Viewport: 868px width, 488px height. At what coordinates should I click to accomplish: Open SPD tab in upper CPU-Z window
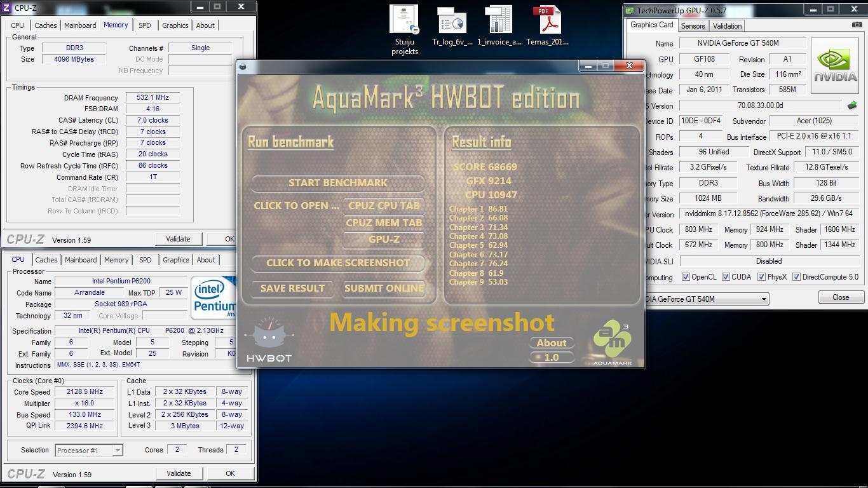coord(145,25)
